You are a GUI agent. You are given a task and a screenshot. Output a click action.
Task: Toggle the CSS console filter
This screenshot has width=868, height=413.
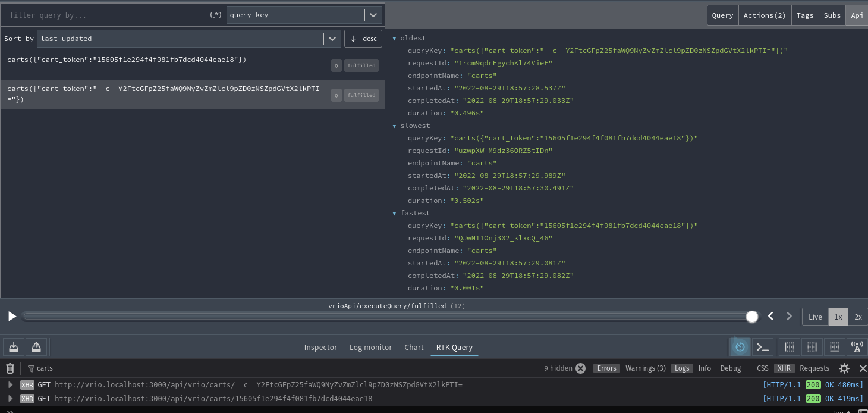[762, 368]
